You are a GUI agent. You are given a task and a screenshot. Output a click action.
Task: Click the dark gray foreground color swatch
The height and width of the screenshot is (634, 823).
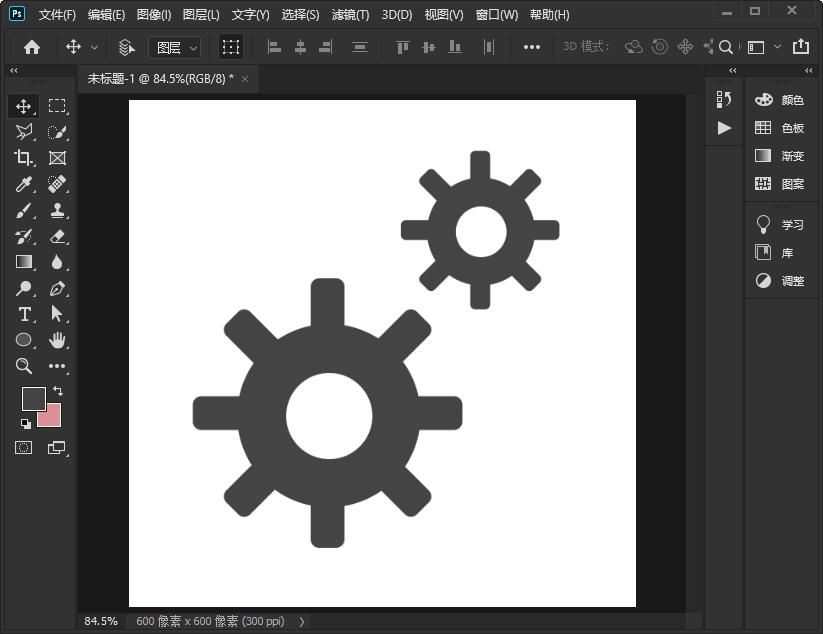coord(33,398)
